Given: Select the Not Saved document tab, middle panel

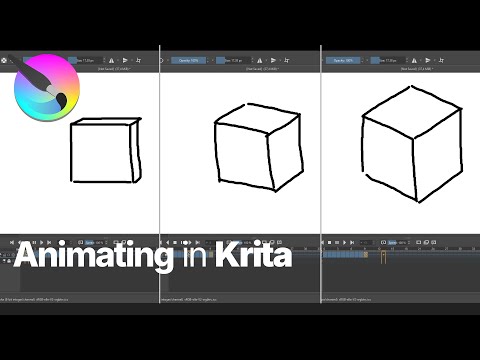Looking at the screenshot, I should [x=262, y=69].
